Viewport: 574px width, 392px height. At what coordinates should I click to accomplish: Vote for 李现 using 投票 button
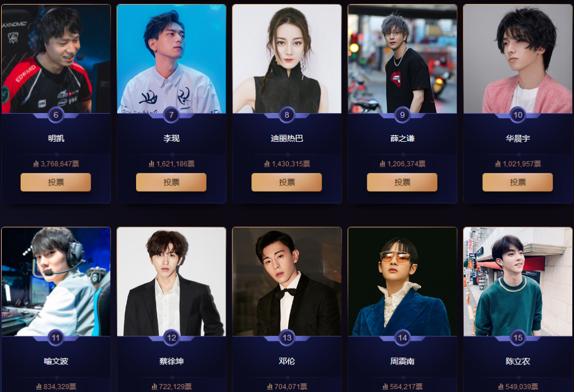171,183
